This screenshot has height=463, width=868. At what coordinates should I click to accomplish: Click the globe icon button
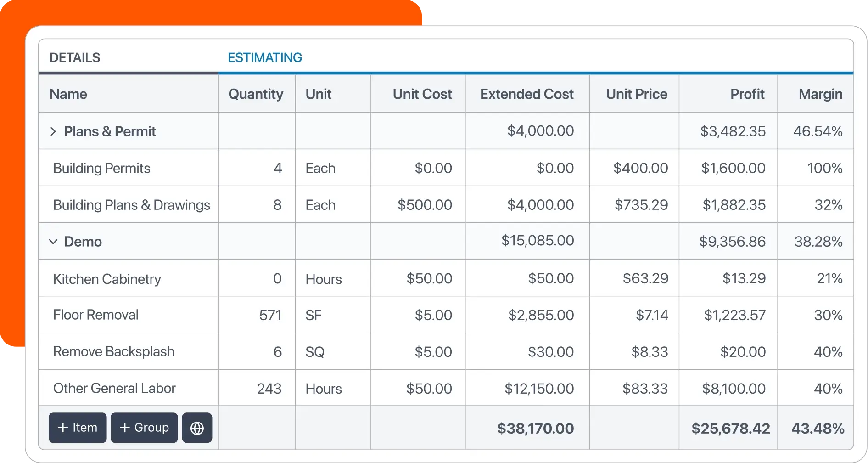pyautogui.click(x=197, y=428)
